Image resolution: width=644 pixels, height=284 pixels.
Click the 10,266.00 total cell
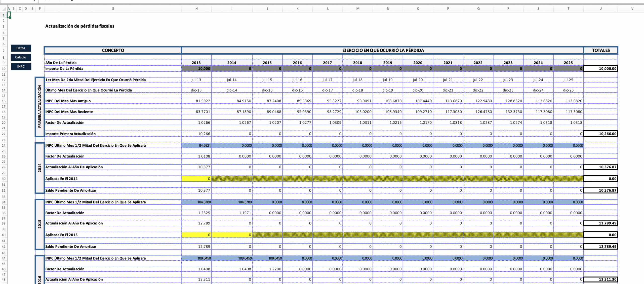click(x=600, y=134)
